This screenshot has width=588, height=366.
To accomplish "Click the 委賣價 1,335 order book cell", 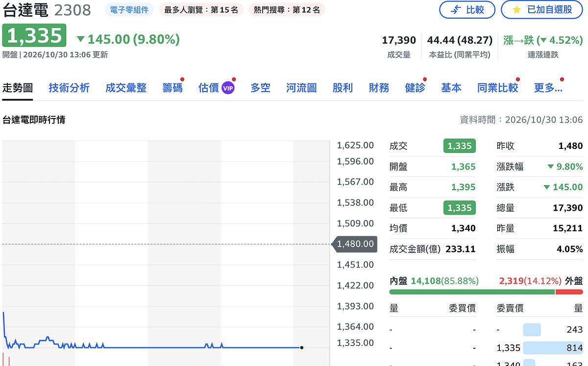I will 508,348.
